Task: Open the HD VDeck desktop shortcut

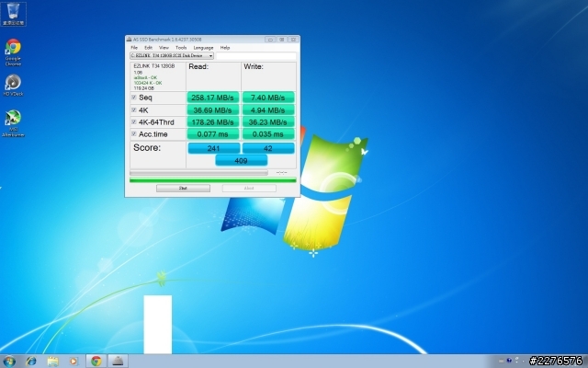Action: [13, 86]
